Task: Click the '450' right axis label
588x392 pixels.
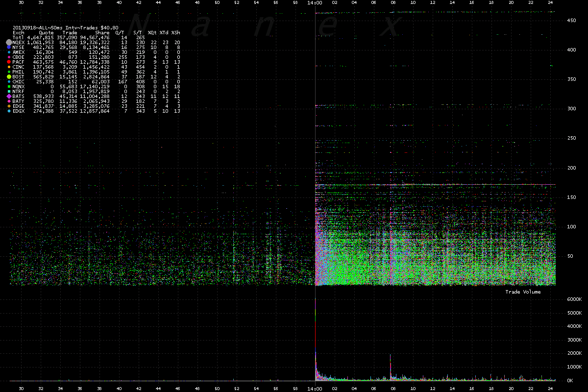Action: coord(571,21)
